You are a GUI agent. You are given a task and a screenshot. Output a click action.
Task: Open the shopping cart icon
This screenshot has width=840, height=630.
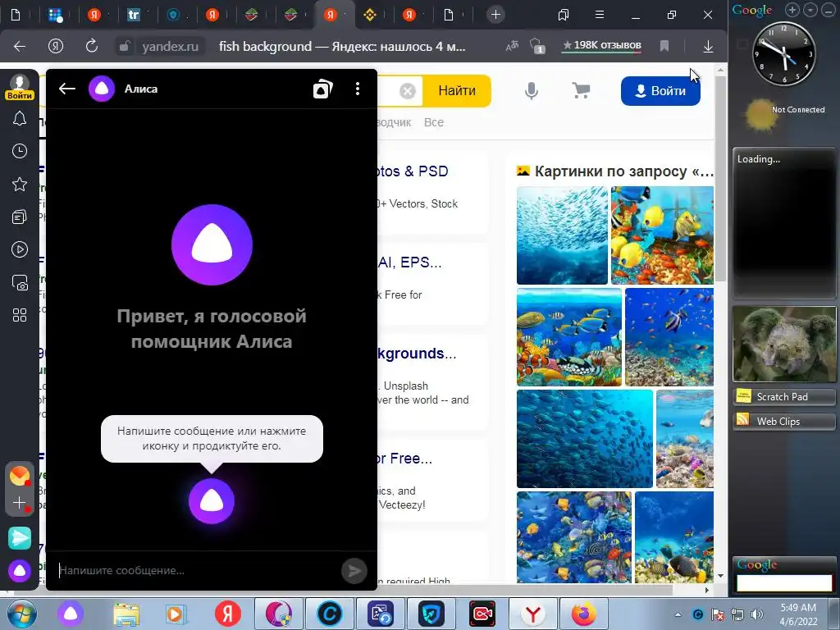tap(582, 90)
